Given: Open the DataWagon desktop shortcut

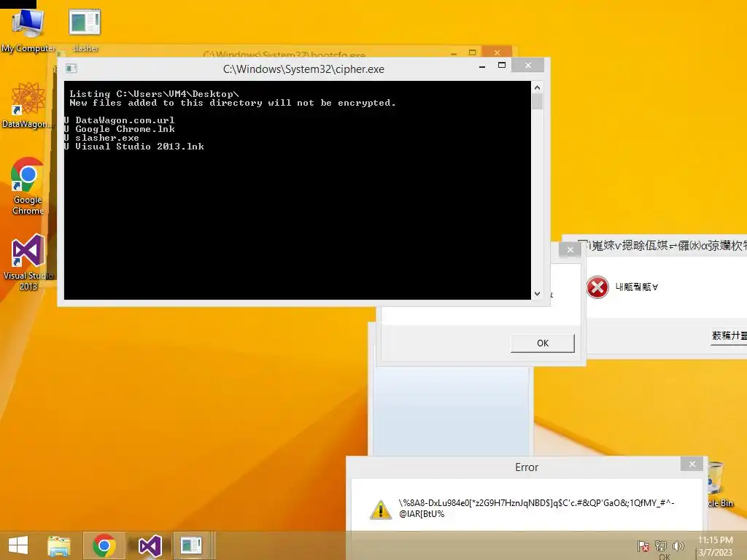Looking at the screenshot, I should [x=27, y=105].
